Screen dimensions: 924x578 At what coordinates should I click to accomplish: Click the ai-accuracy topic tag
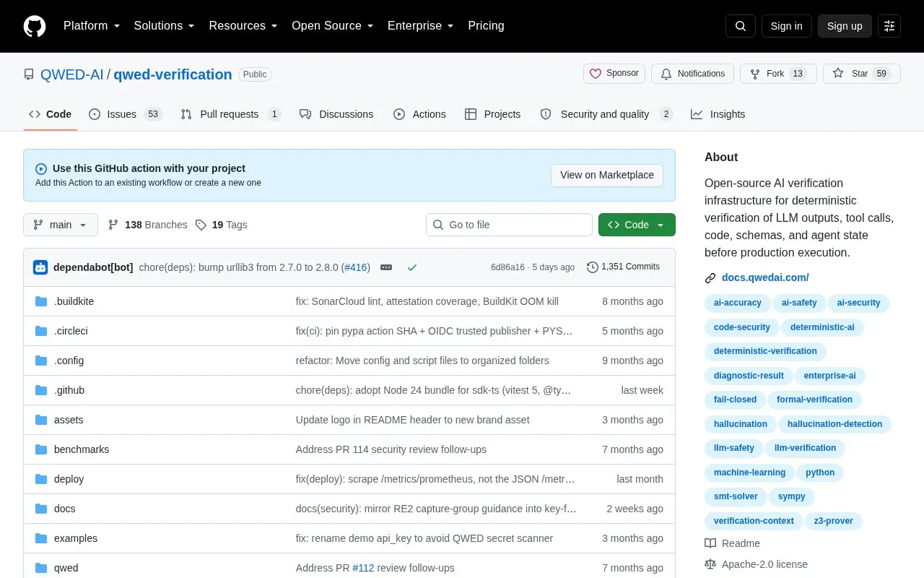(737, 303)
